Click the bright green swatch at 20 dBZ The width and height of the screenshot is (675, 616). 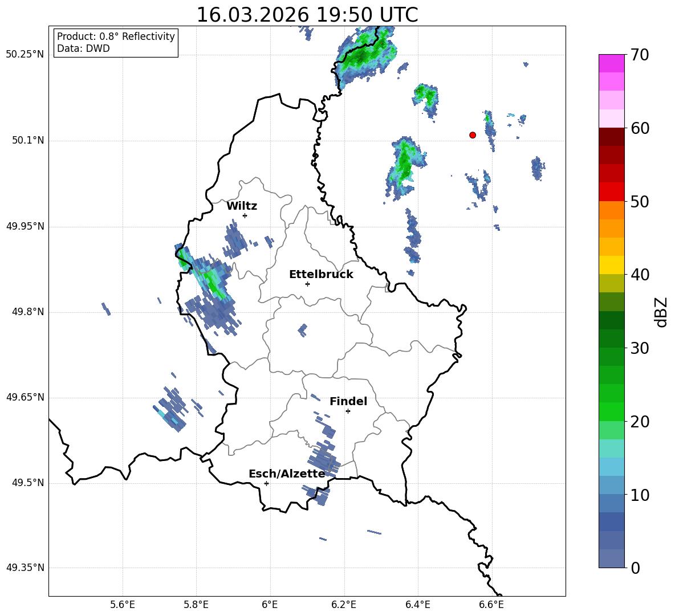point(611,411)
